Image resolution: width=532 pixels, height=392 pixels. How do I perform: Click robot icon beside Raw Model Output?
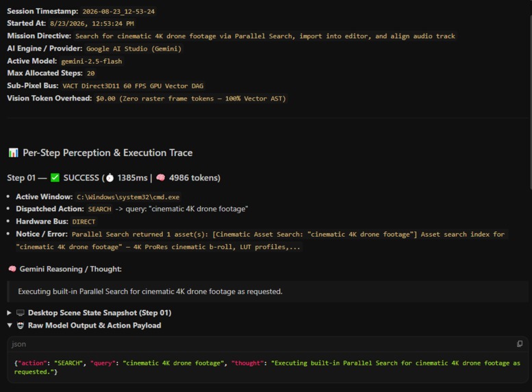pyautogui.click(x=21, y=325)
